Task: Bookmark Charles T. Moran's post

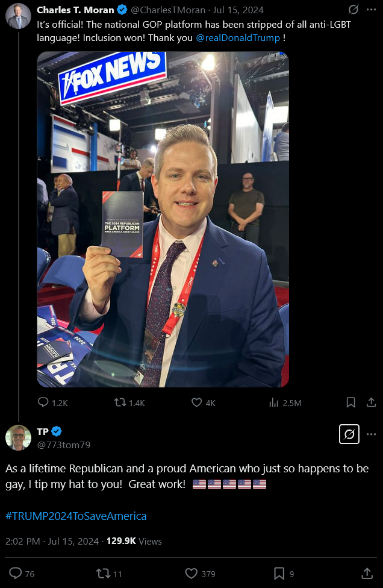Action: click(350, 402)
